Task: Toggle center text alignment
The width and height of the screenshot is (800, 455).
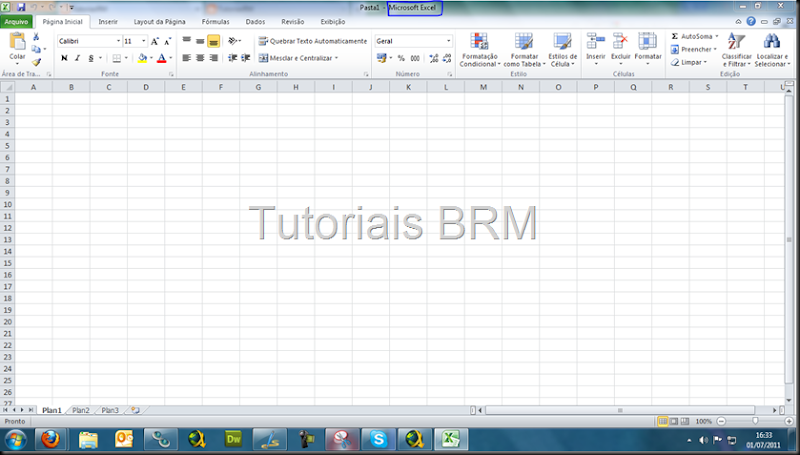Action: click(200, 58)
